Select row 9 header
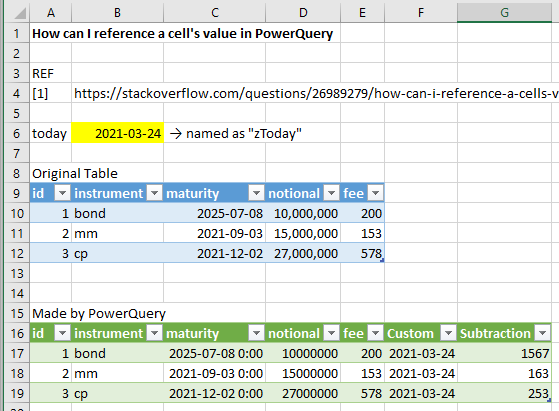This screenshot has height=411, width=559. [x=17, y=193]
